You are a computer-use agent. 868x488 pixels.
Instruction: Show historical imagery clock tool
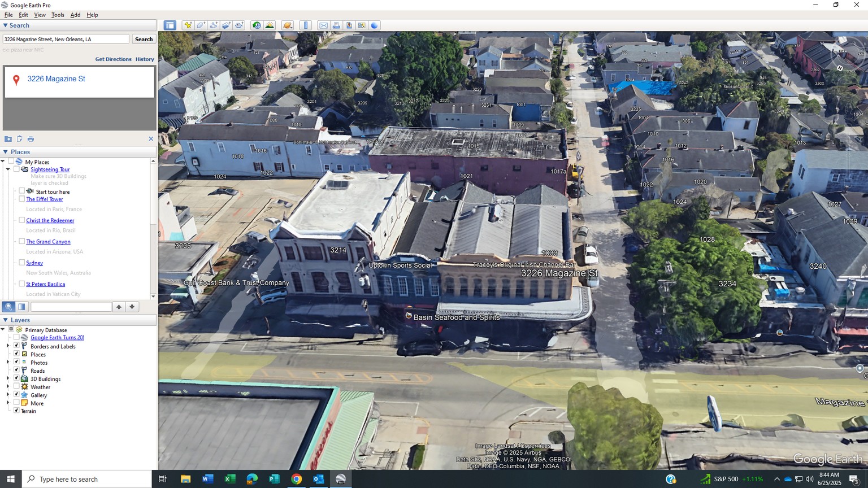(257, 25)
